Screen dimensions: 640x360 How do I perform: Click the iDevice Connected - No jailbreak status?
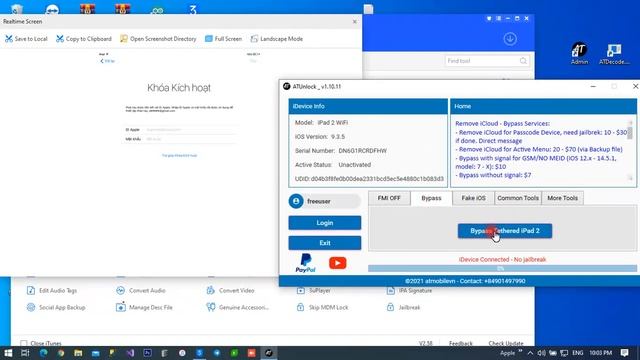(x=502, y=259)
